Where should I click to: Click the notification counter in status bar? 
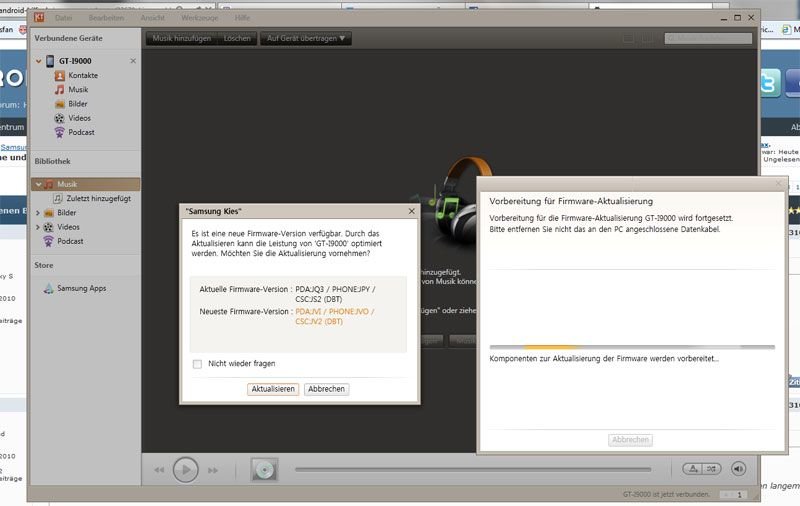733,495
